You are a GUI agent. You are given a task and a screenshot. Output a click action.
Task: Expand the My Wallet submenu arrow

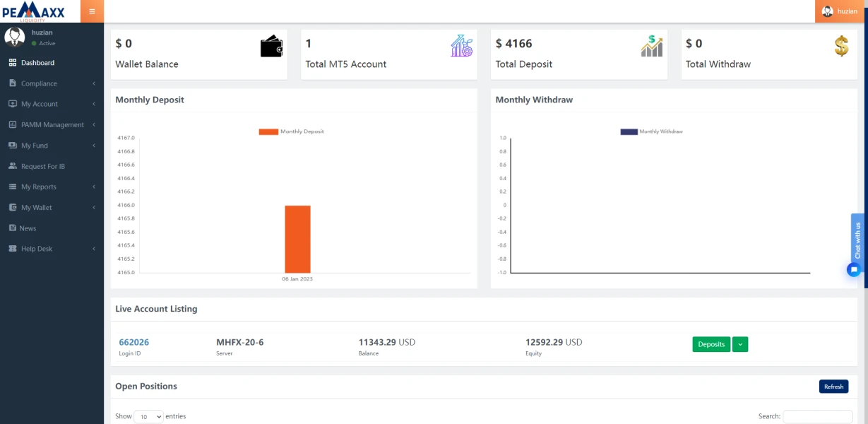click(x=94, y=208)
